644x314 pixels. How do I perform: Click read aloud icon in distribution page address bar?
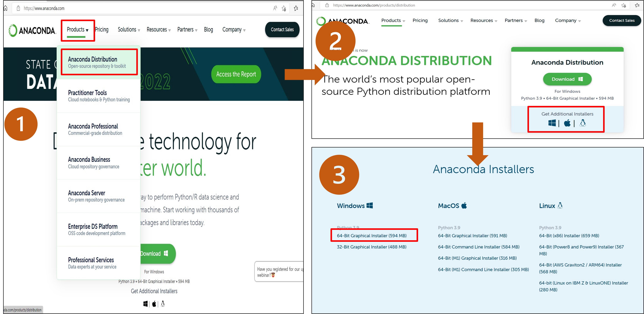tap(614, 5)
